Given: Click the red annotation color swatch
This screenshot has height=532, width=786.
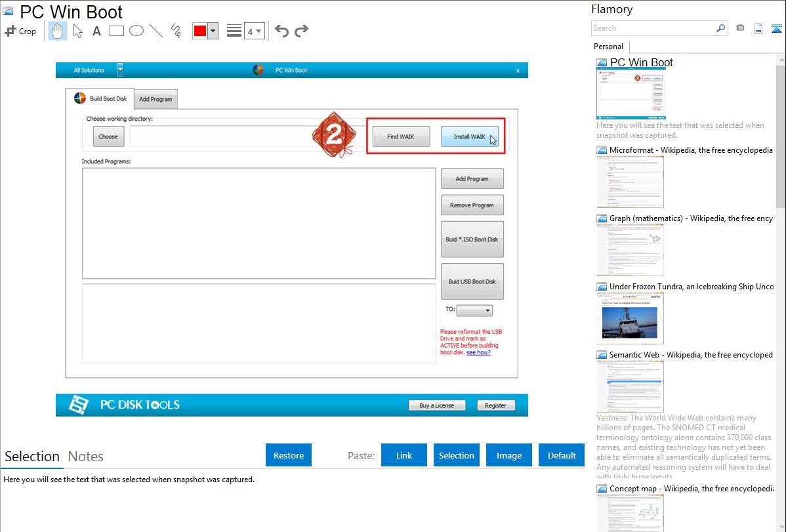Looking at the screenshot, I should (x=200, y=31).
